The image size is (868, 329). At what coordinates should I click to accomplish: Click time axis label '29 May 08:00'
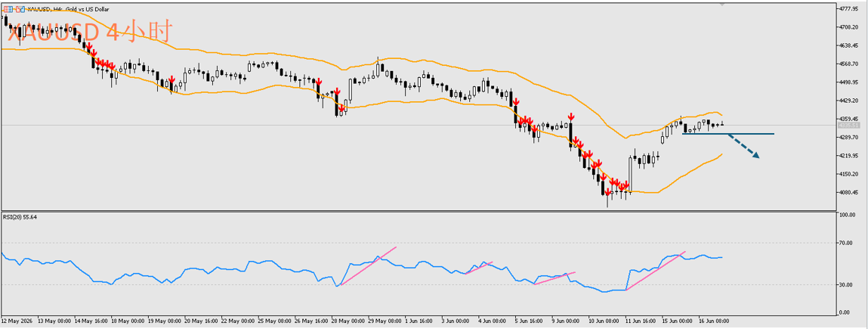pos(385,321)
